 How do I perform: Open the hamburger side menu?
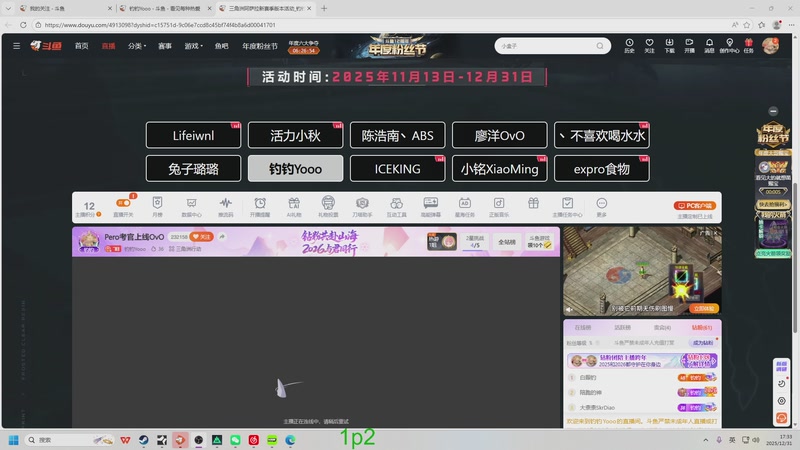16,46
